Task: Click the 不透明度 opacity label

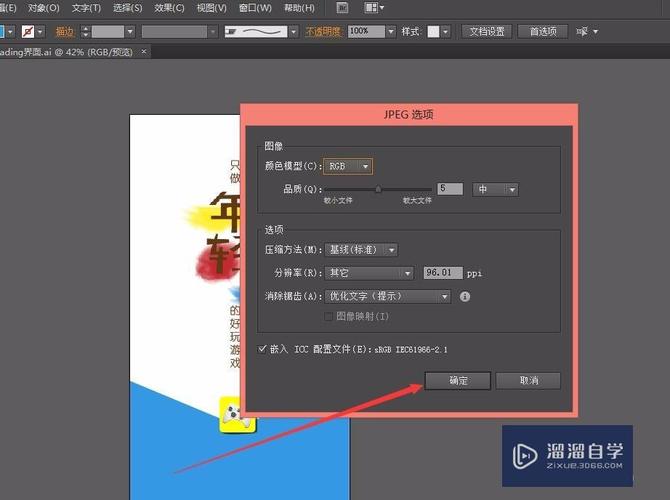Action: tap(323, 31)
